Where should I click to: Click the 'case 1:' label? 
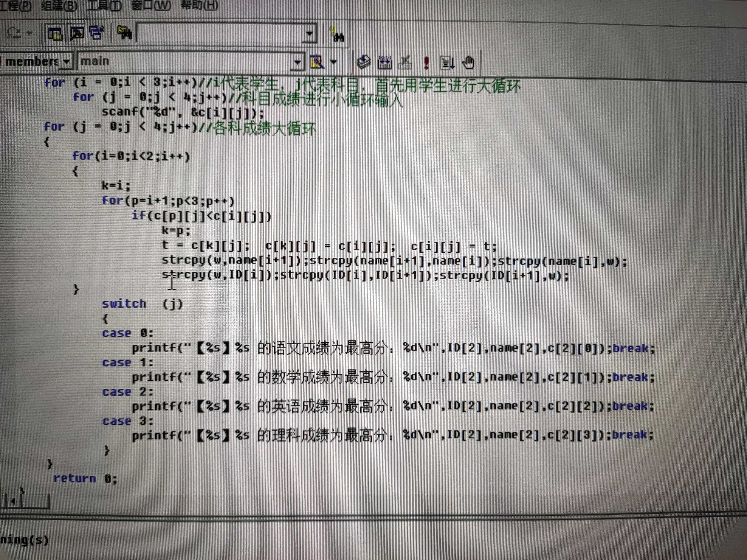(128, 363)
